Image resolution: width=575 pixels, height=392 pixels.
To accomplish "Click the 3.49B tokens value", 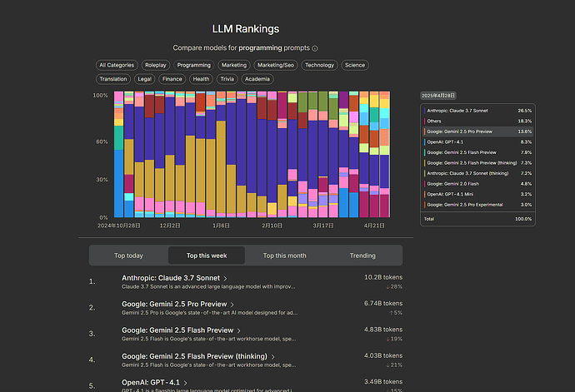I will (383, 381).
